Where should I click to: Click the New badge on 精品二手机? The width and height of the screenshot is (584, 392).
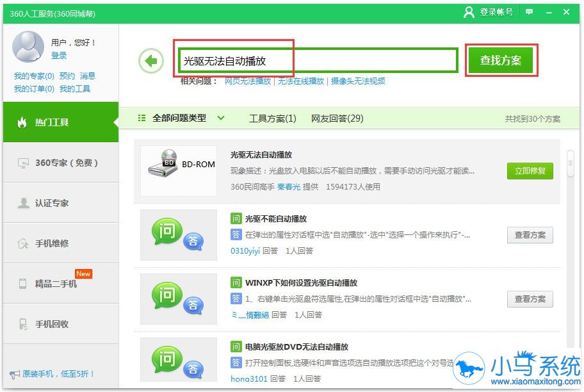point(83,274)
